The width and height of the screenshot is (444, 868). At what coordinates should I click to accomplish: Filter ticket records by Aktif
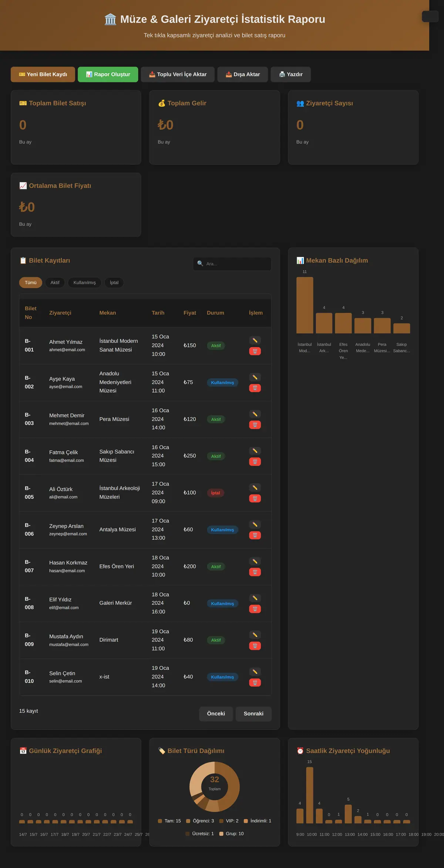pos(55,283)
